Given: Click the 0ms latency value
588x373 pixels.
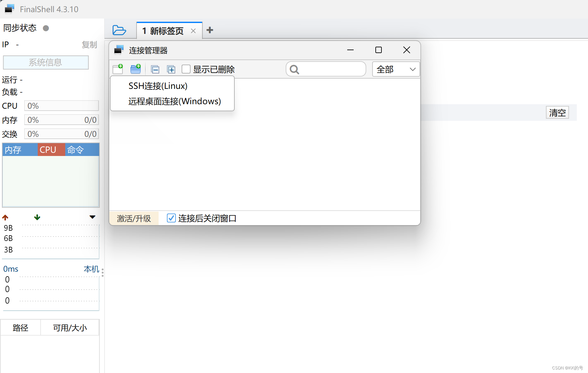Looking at the screenshot, I should click(11, 269).
